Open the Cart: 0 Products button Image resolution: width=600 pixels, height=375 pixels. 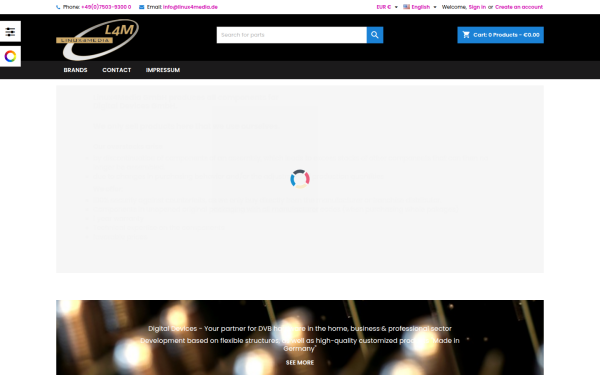pos(500,35)
